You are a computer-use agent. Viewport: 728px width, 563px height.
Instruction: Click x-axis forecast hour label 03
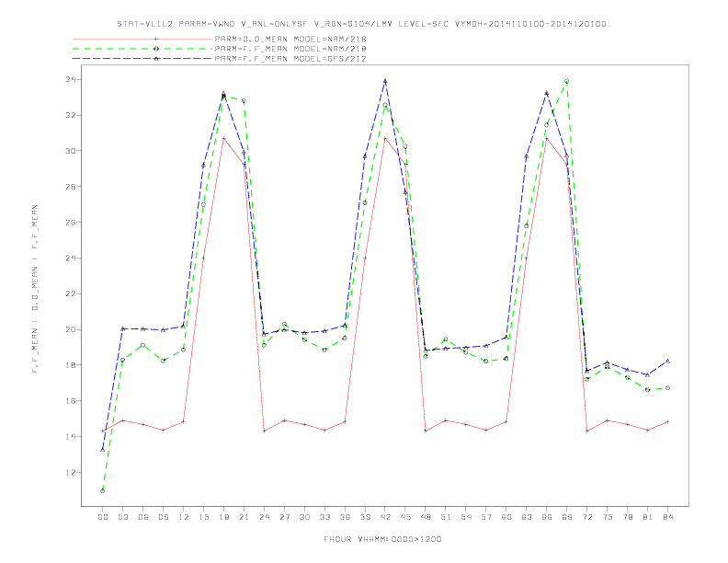click(122, 517)
